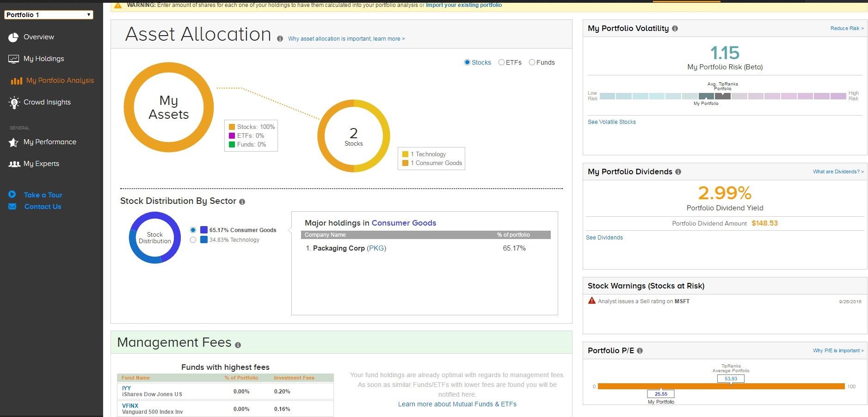Open the Portfolio 1 dropdown
Viewport: 868px width, 417px height.
click(49, 15)
